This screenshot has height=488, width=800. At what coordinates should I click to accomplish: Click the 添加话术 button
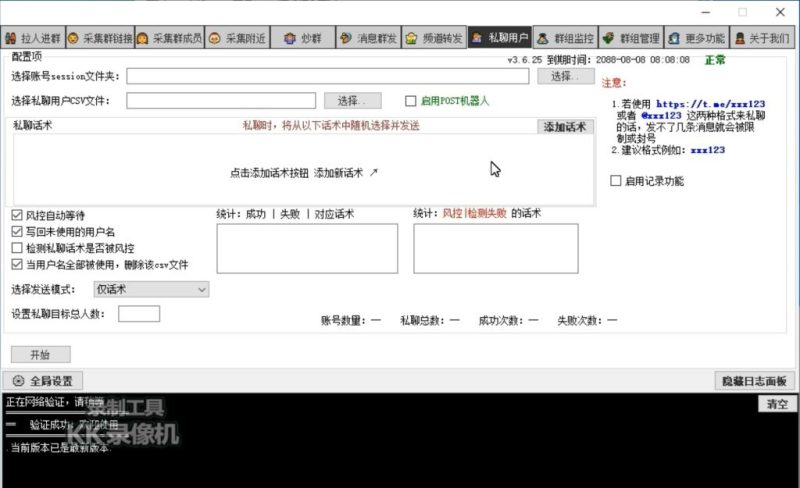(x=565, y=127)
